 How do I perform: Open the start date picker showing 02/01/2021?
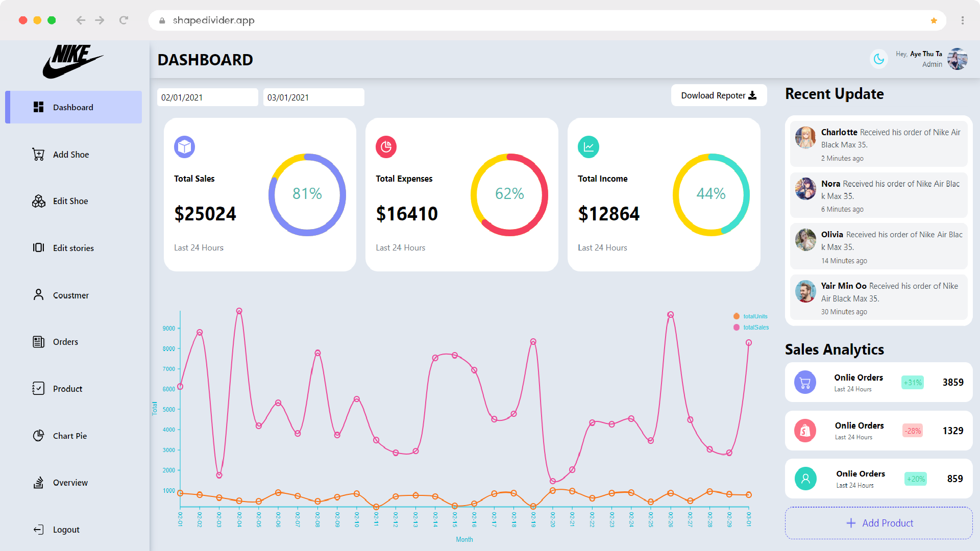tap(207, 97)
